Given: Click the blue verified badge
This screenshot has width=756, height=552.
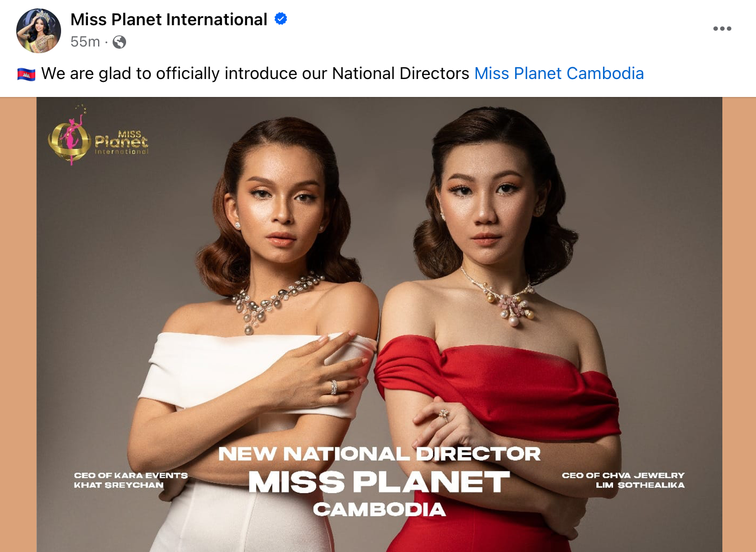Looking at the screenshot, I should tap(281, 19).
